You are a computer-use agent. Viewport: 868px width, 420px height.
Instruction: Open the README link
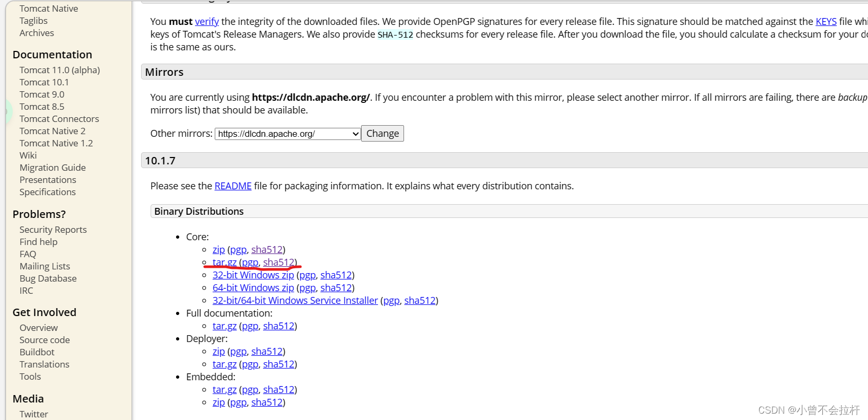tap(233, 186)
